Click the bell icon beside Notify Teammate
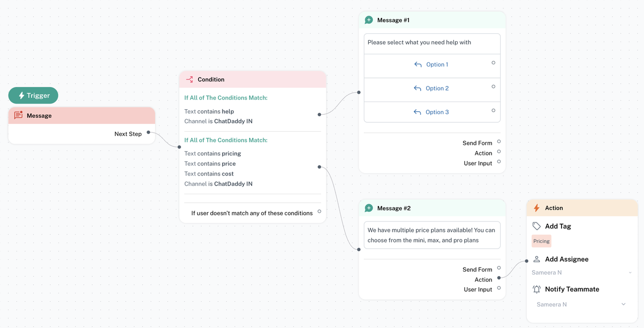This screenshot has height=328, width=644. 537,289
